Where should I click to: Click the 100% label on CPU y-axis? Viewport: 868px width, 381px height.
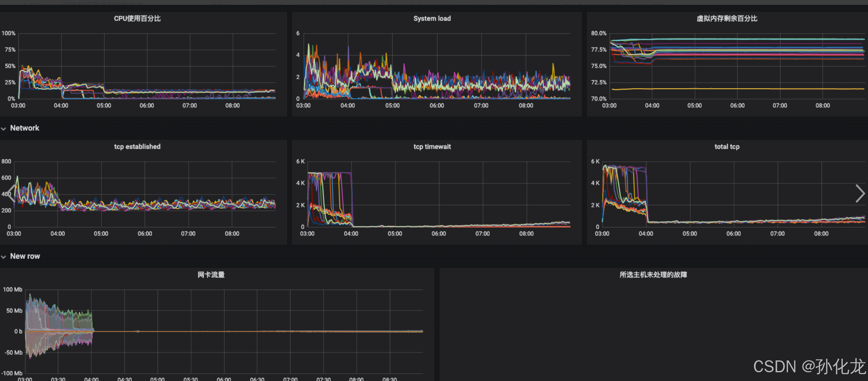[8, 33]
